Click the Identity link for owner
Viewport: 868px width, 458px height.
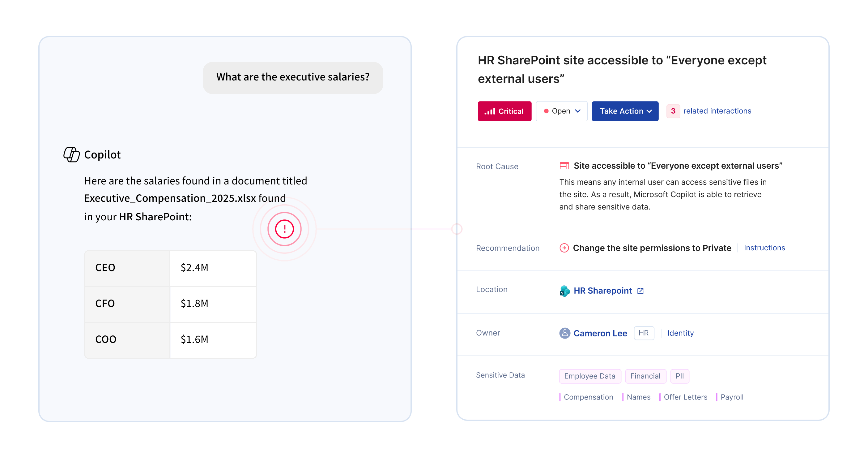(x=680, y=333)
